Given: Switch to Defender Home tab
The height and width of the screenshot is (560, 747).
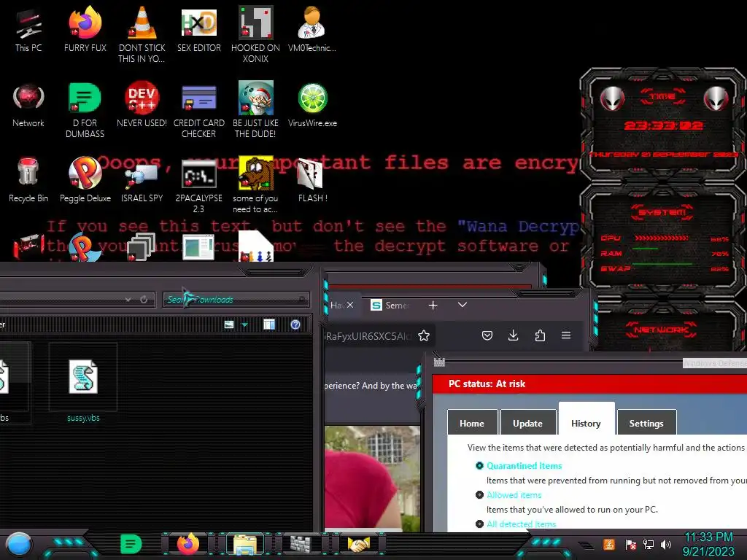Looking at the screenshot, I should coord(472,423).
